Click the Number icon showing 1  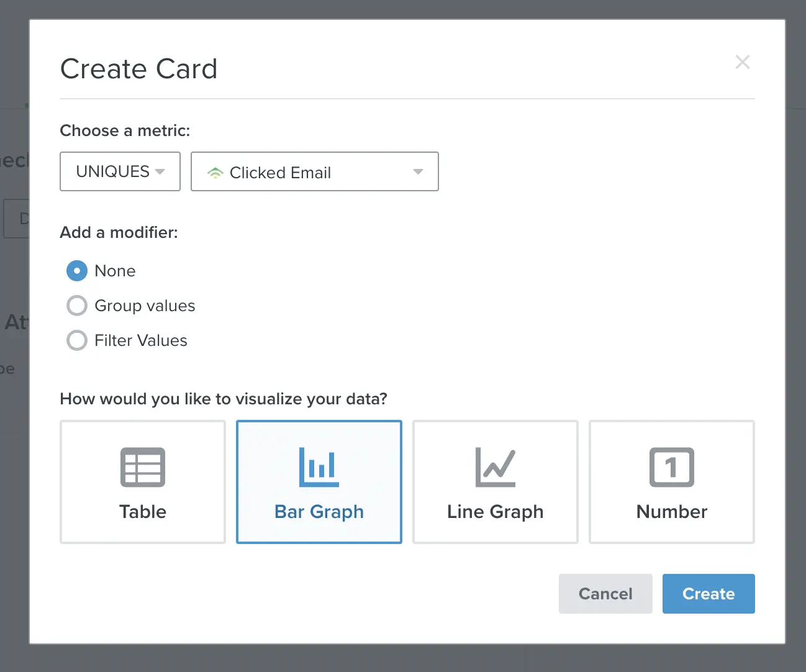[672, 467]
